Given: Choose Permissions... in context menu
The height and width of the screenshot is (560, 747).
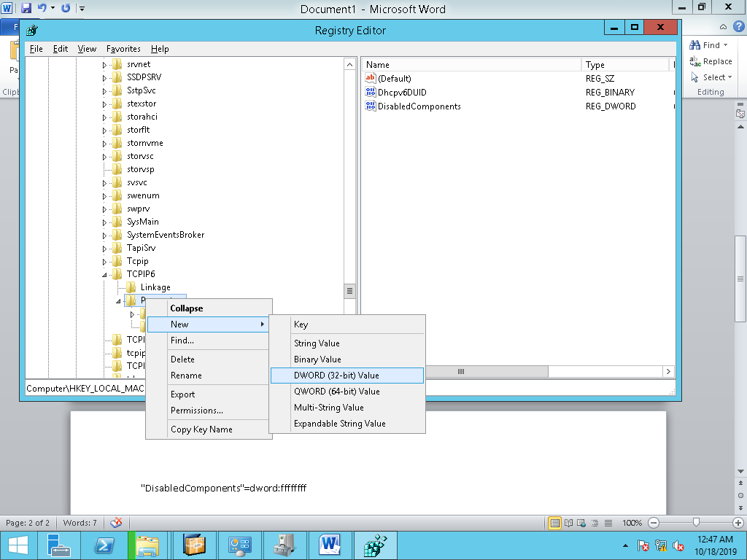Looking at the screenshot, I should click(209, 411).
